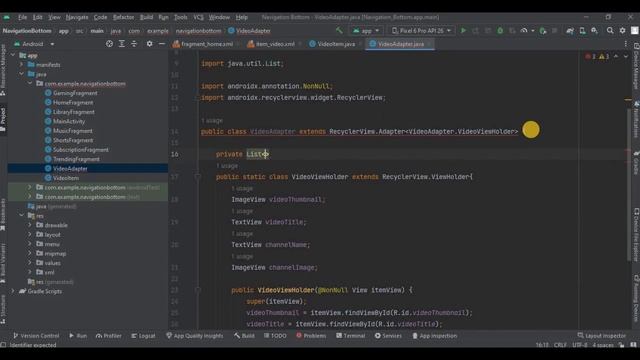Click Collapse All icon in project panel
The width and height of the screenshot is (640, 360).
point(134,44)
